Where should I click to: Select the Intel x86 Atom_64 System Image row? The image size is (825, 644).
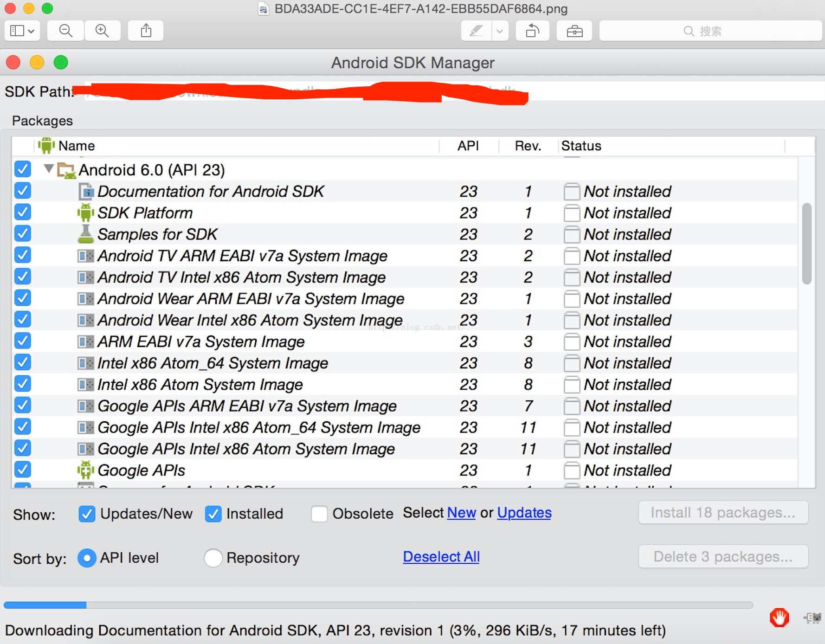[x=405, y=363]
